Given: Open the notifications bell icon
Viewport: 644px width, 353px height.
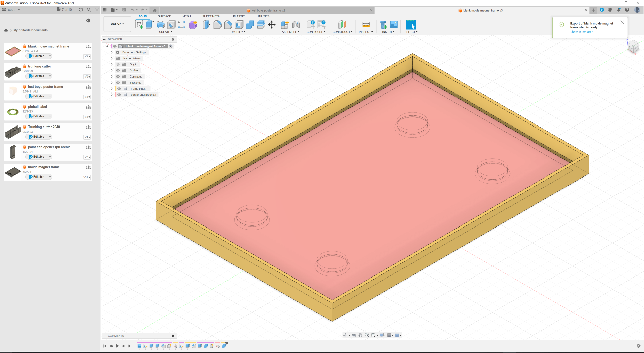Looking at the screenshot, I should (x=619, y=10).
